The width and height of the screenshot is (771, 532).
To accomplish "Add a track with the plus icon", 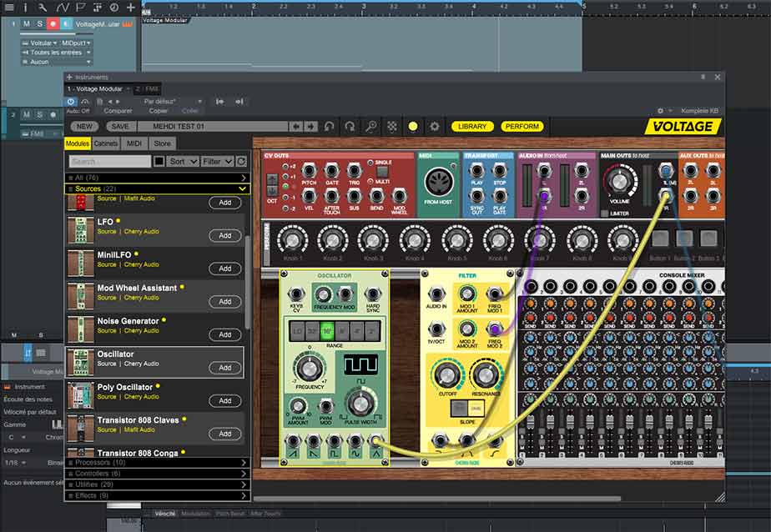I will click(130, 7).
